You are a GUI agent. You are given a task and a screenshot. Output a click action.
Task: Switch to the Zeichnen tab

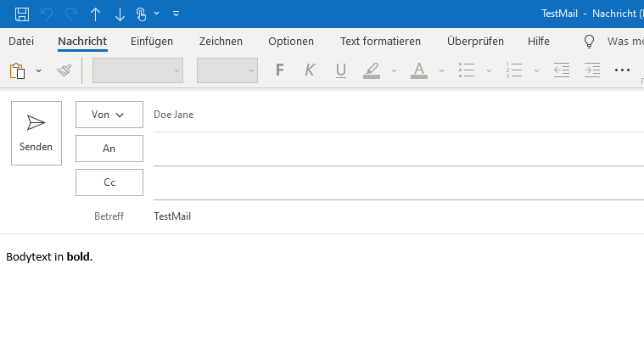pos(221,42)
